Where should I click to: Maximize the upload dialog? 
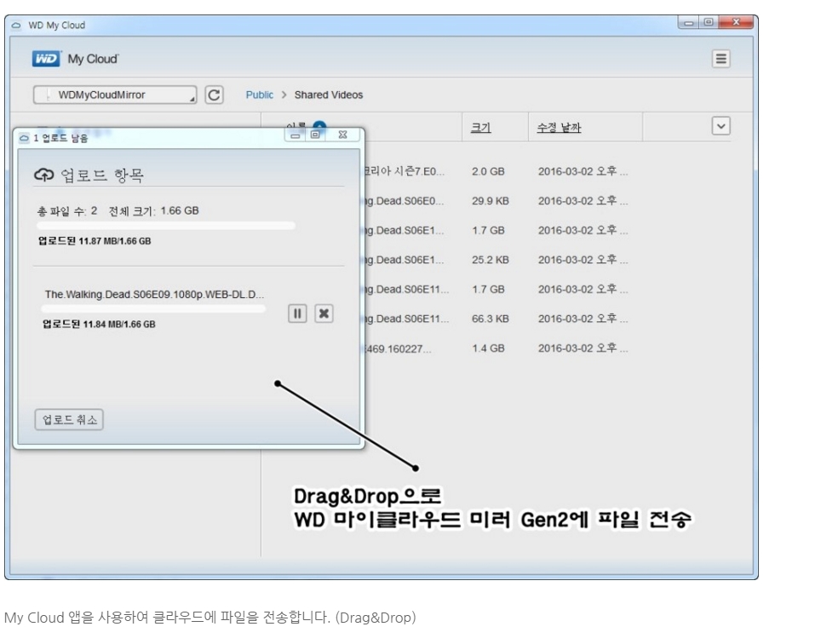(x=315, y=135)
